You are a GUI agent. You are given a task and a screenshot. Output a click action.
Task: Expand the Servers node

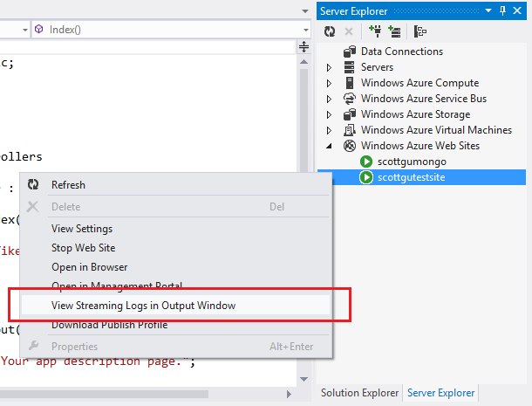pos(329,67)
